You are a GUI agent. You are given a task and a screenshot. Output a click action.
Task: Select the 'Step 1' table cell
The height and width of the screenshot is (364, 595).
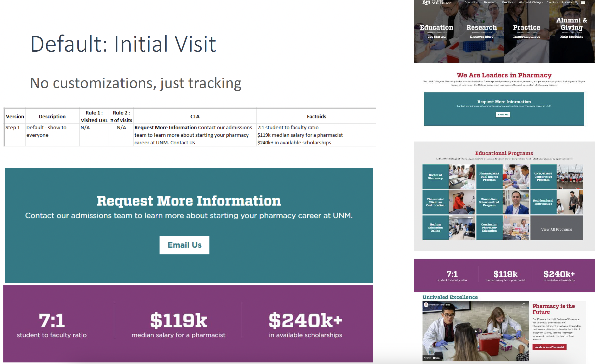click(15, 134)
